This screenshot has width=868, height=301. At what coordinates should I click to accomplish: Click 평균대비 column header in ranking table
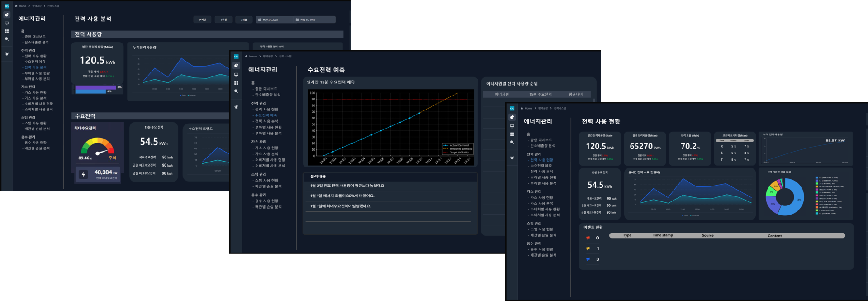click(x=576, y=94)
